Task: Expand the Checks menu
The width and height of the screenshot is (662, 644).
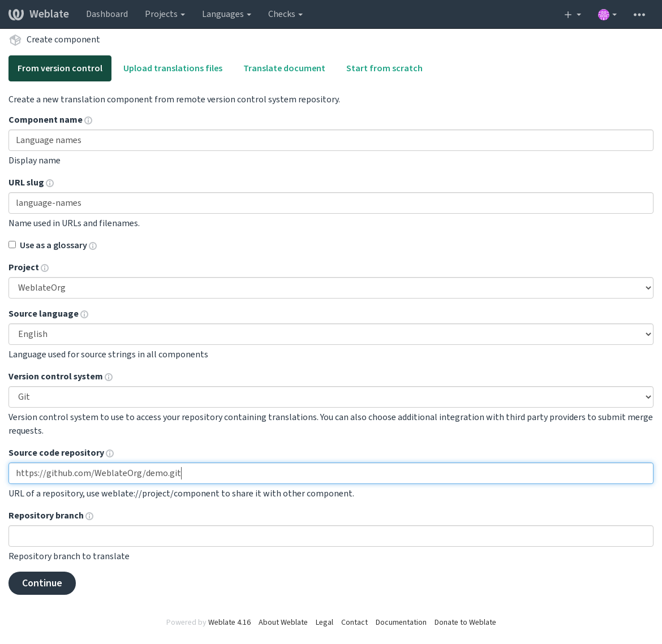Action: click(285, 14)
